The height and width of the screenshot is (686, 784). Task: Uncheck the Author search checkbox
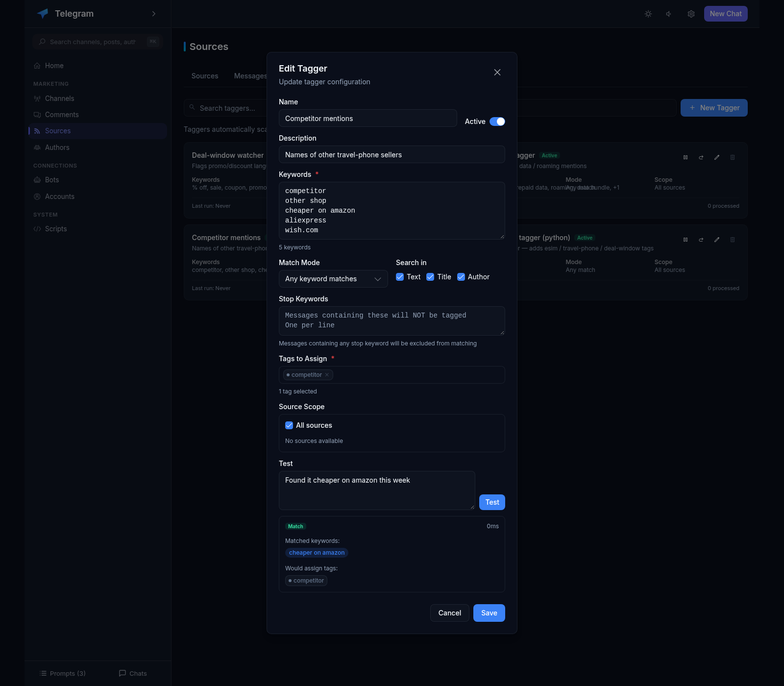pyautogui.click(x=461, y=277)
